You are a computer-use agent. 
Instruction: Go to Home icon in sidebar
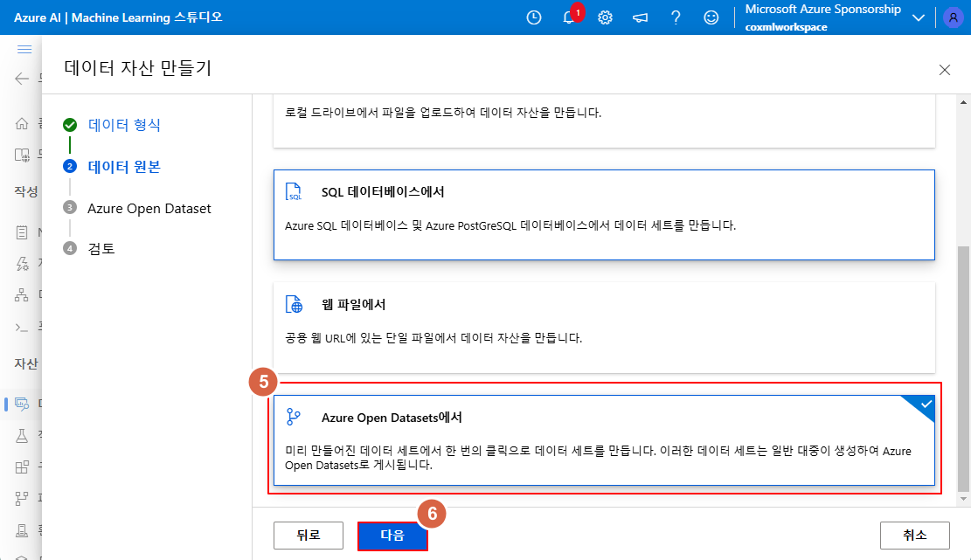coord(22,124)
